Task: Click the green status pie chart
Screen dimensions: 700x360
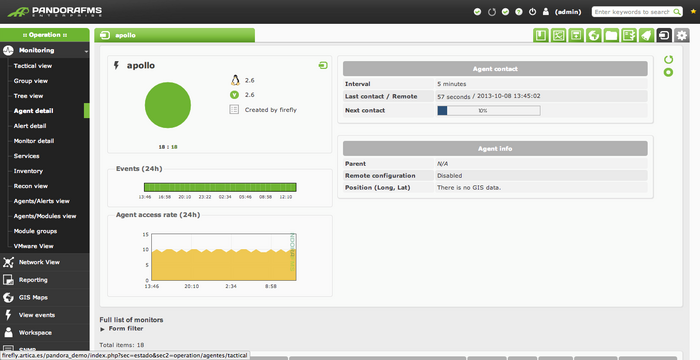Action: 168,105
